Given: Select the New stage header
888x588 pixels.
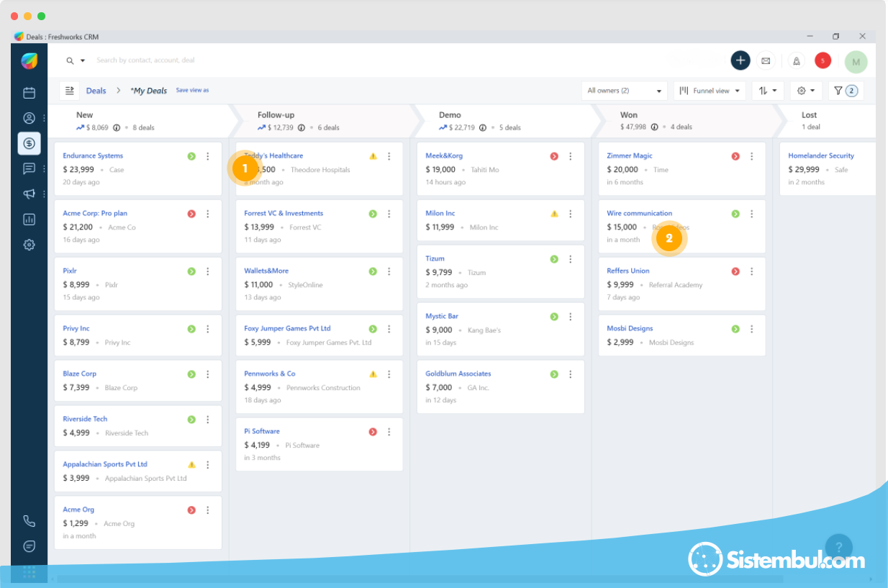Looking at the screenshot, I should [x=140, y=121].
